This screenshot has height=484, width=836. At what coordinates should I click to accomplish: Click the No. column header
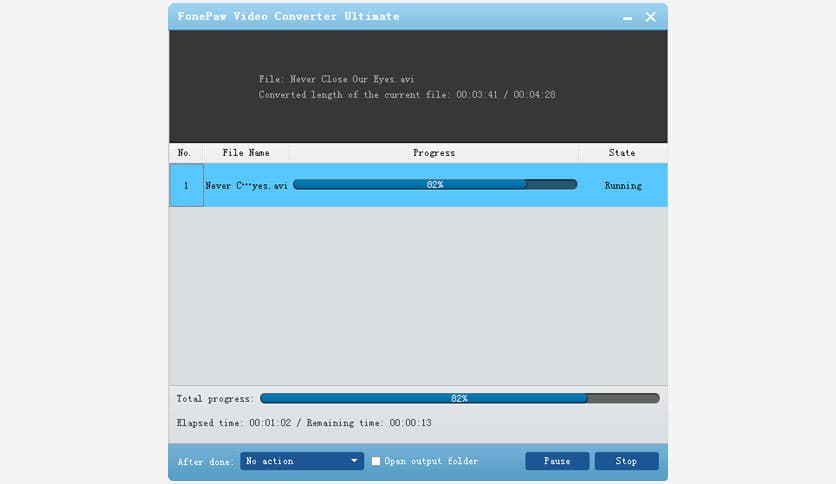pyautogui.click(x=184, y=153)
